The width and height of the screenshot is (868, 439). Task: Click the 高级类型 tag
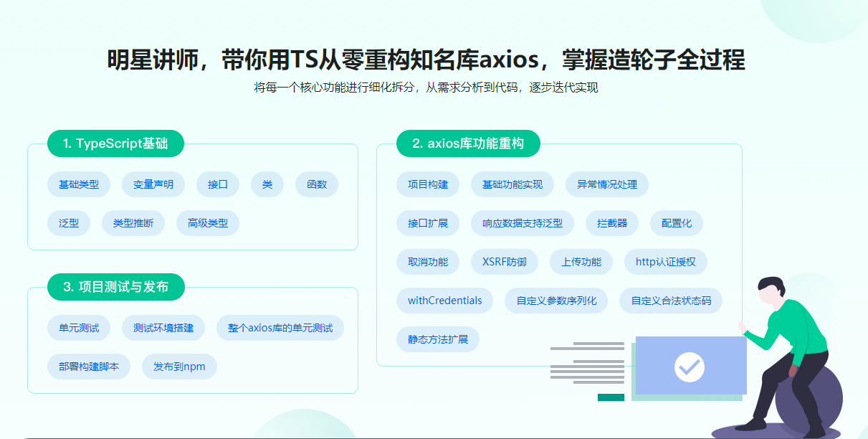[x=208, y=223]
